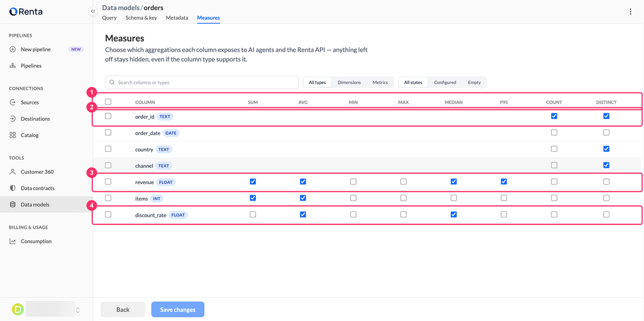Click the Renta logo
This screenshot has height=321, width=644.
point(26,11)
